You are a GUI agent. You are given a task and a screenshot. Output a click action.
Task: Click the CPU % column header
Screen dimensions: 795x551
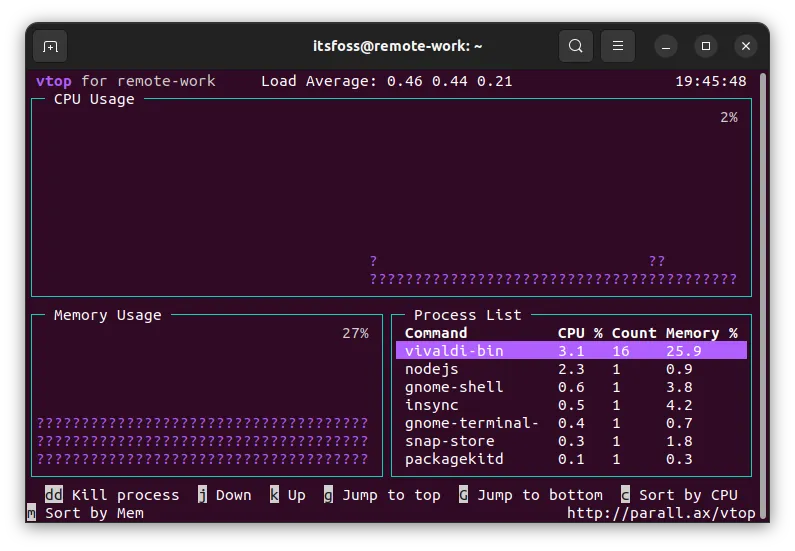(580, 333)
